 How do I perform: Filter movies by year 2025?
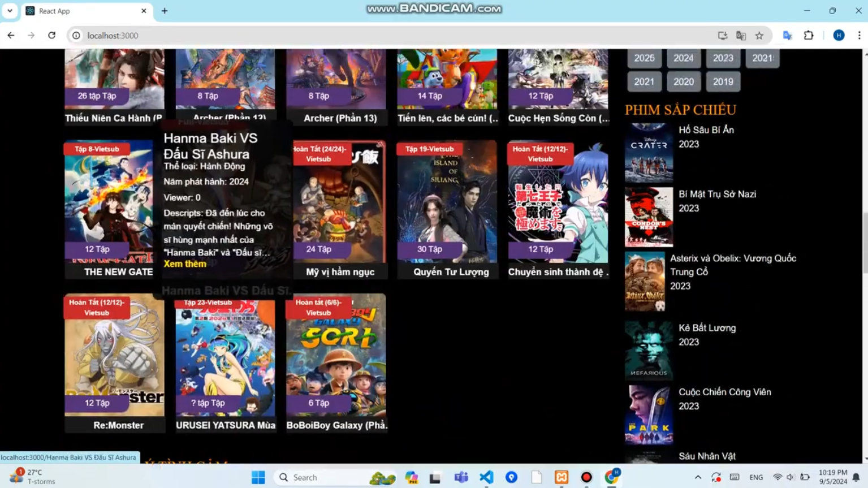tap(644, 58)
